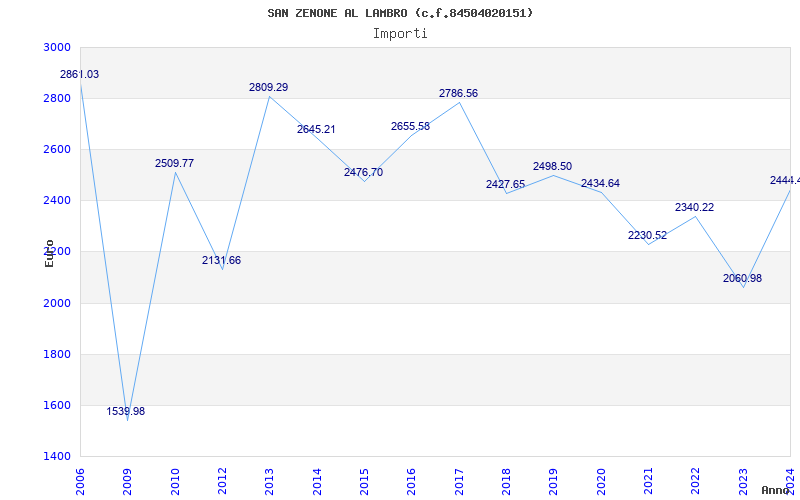Viewport: 800px width, 500px height.
Task: Select the 2655.58 data label
Action: [x=410, y=127]
